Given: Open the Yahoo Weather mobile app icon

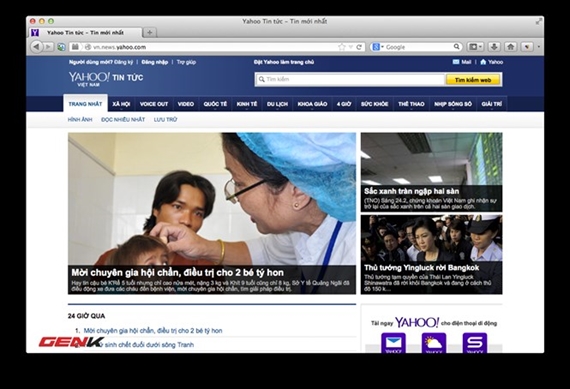Looking at the screenshot, I should (434, 343).
